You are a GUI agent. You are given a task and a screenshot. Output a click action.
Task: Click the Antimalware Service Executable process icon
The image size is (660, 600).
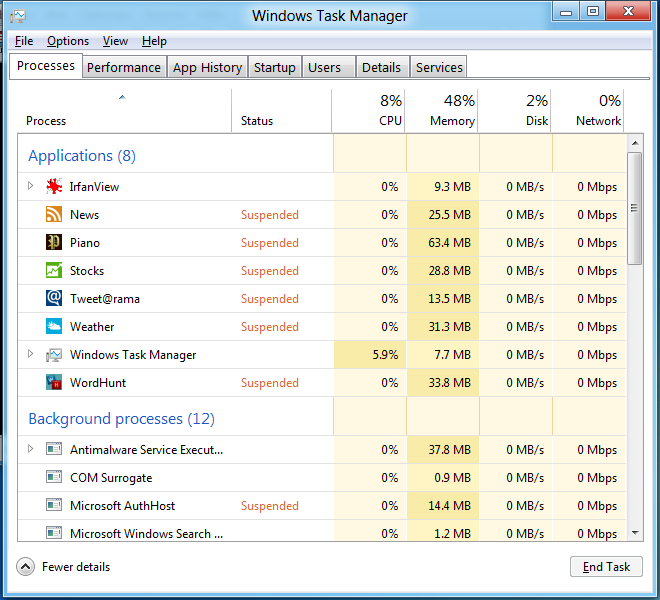(54, 449)
